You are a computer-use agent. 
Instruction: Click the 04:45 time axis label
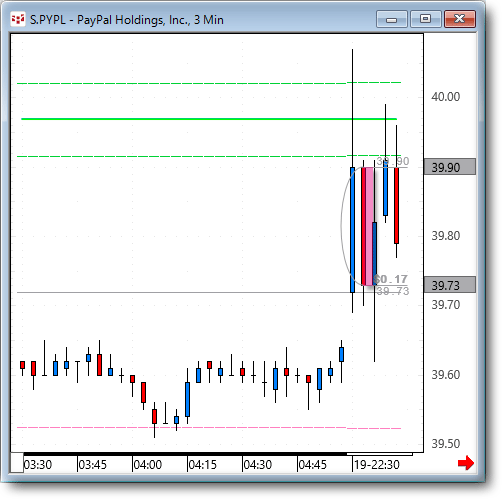[x=313, y=464]
